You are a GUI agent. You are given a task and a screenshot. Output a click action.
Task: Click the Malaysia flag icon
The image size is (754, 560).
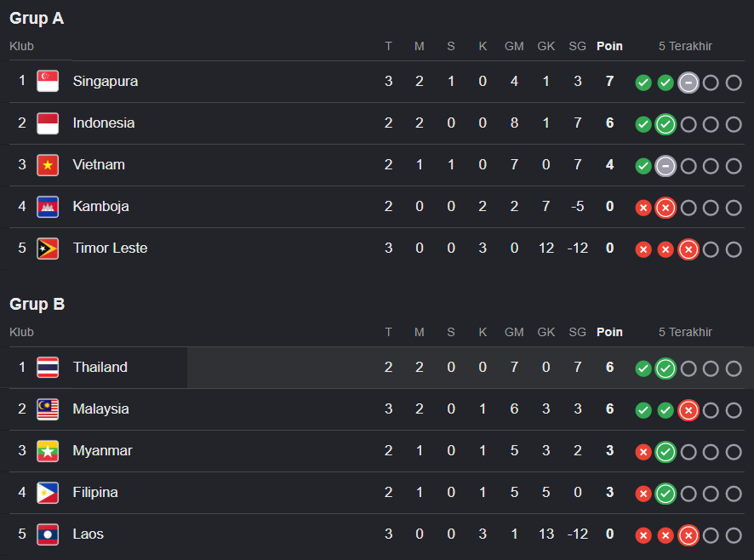(x=48, y=409)
